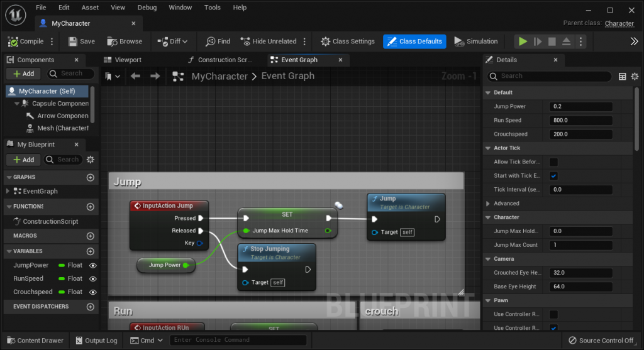
Task: Collapse the Actor Tick section
Action: 488,148
